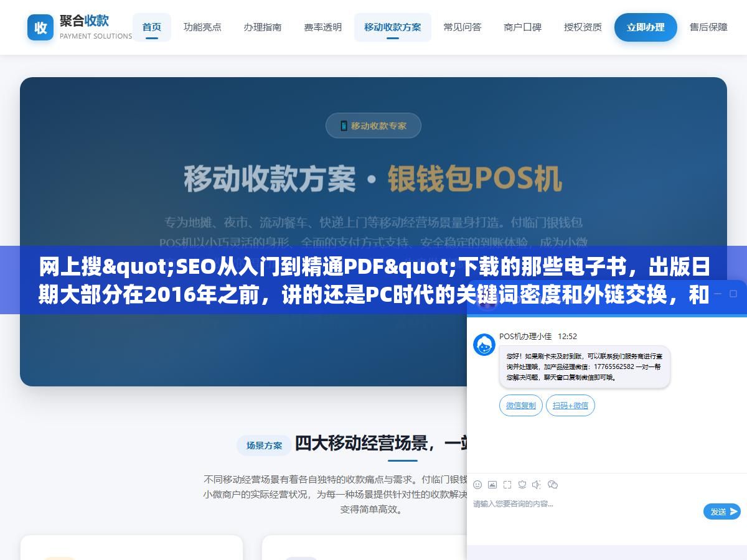
Task: Click the PAYMENT SOLUTIONS subtitle text
Action: 96,36
